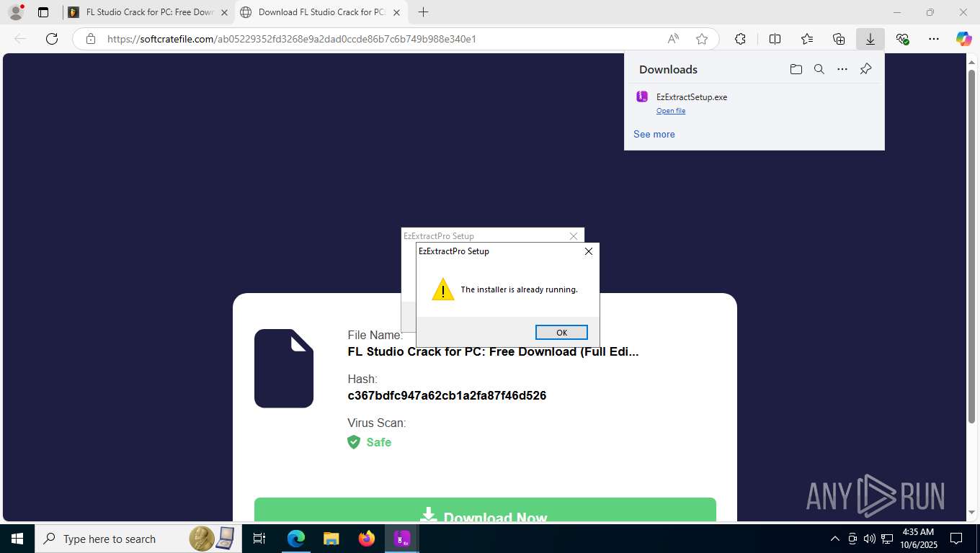The width and height of the screenshot is (980, 553).
Task: Click the taskbar search box
Action: coord(137,539)
